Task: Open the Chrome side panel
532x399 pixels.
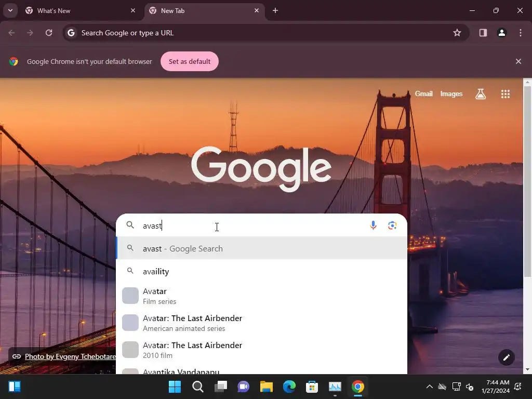Action: coord(483,33)
